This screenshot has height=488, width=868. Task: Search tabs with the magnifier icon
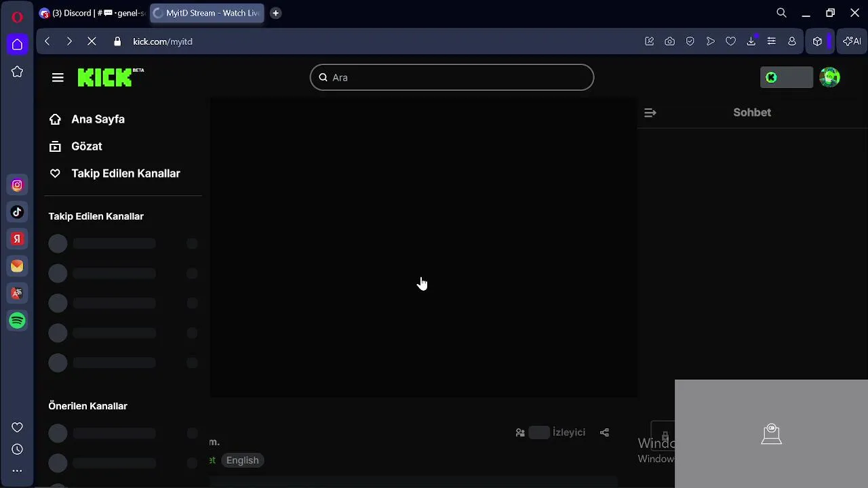(x=781, y=13)
